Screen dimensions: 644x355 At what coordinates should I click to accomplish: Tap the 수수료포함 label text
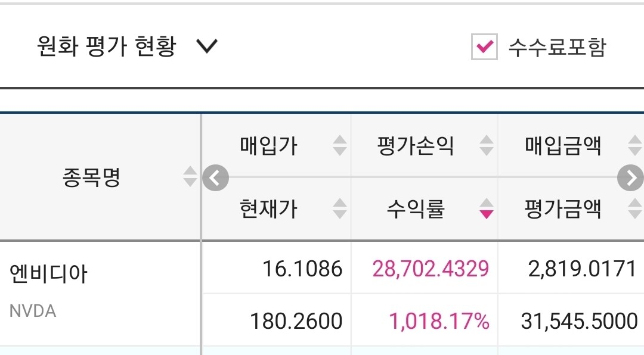coord(556,47)
